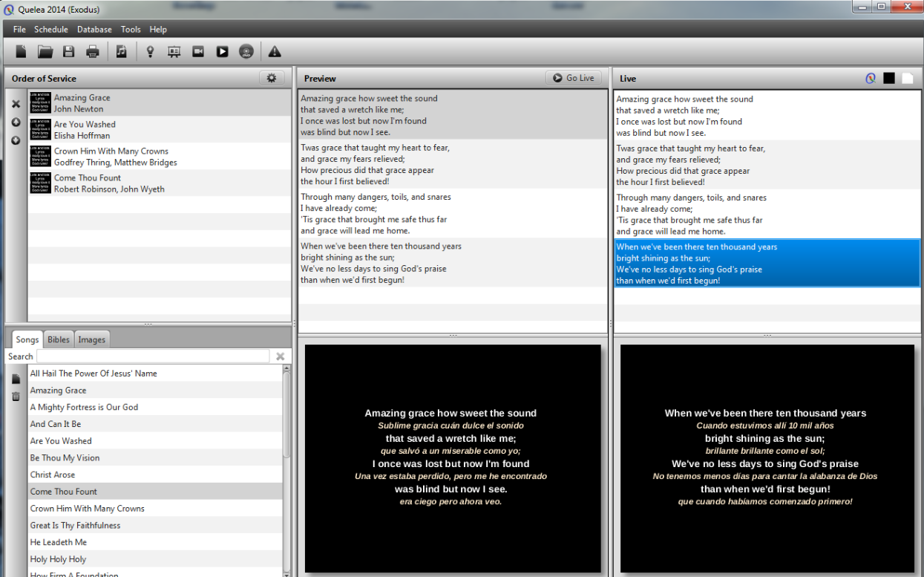Toggle the clear screen white page in Live
The image size is (924, 577).
point(907,78)
